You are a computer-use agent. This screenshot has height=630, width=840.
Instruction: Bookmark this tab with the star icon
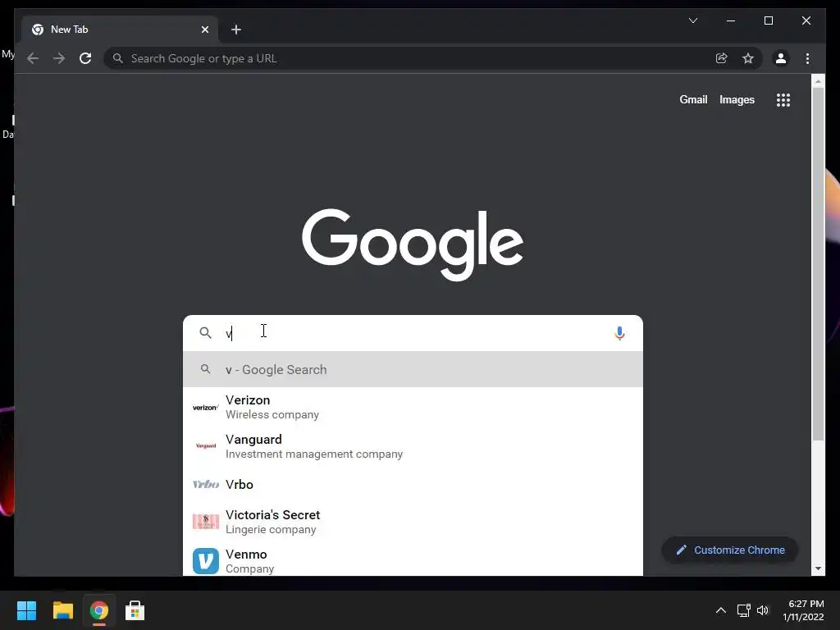click(x=748, y=58)
